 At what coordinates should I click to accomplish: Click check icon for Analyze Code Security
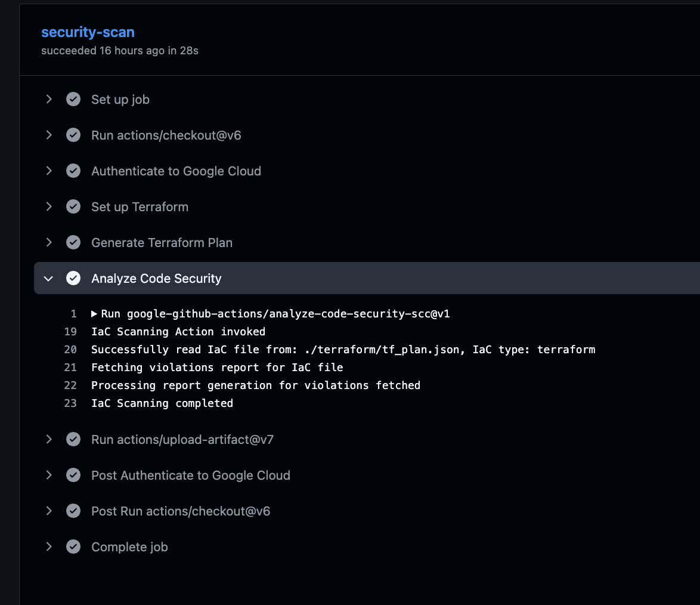(73, 278)
